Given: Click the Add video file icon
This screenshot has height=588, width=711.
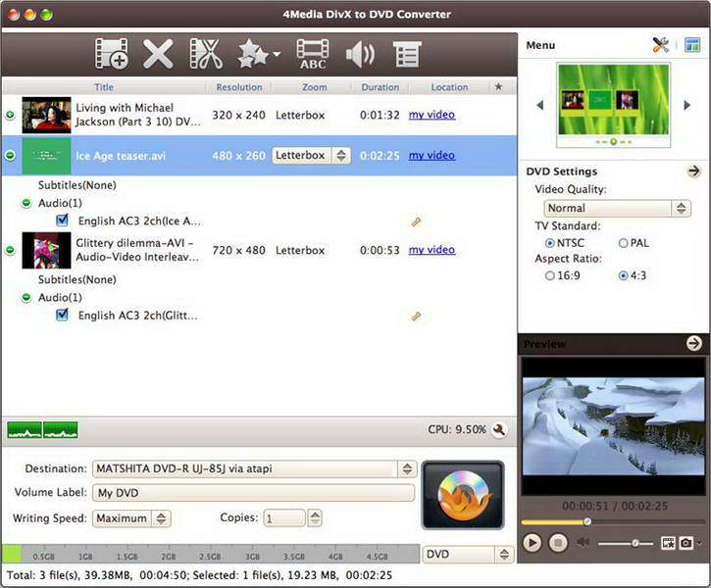Looking at the screenshot, I should (x=112, y=54).
